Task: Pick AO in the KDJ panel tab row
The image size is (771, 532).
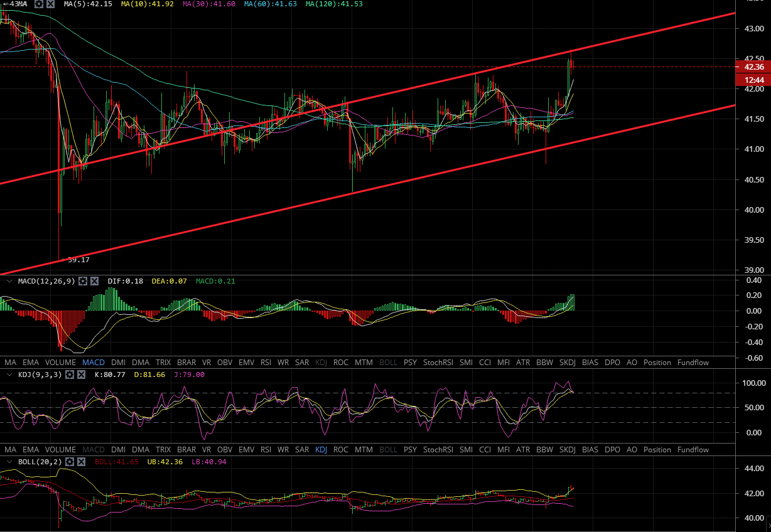Action: click(632, 450)
